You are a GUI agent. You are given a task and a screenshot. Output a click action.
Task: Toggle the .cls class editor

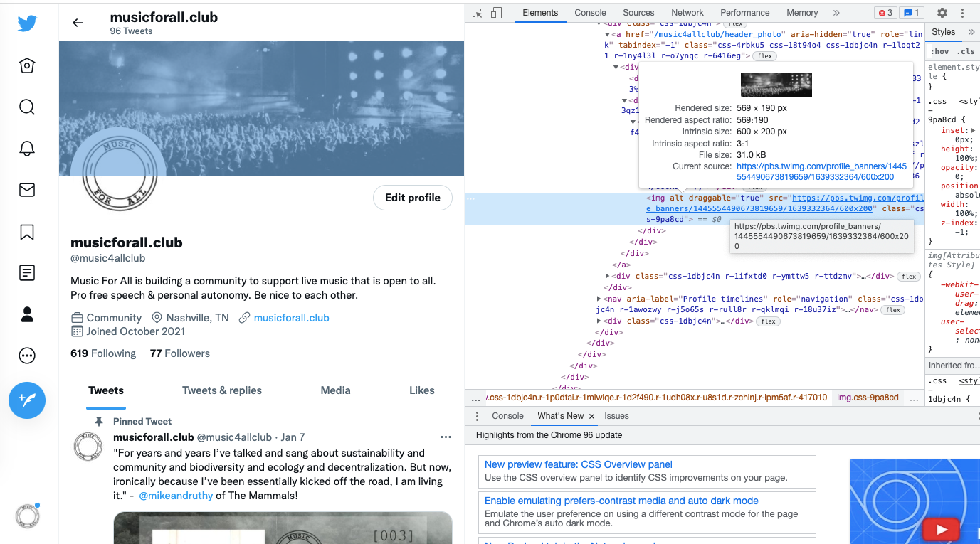point(966,51)
